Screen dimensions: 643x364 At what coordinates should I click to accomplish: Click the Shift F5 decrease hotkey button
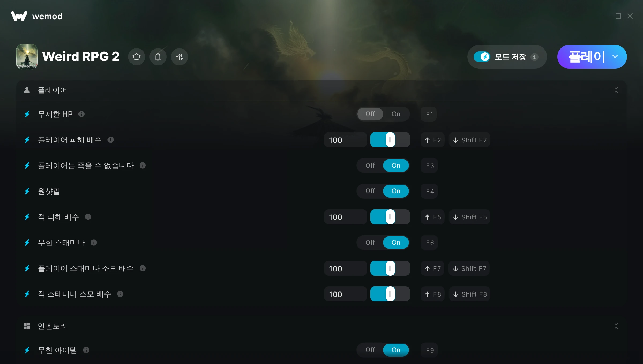470,217
